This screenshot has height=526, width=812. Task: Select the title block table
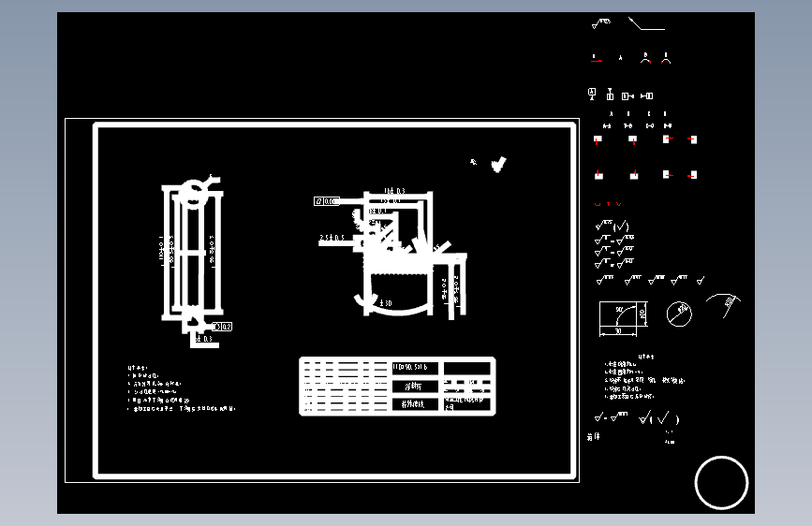[397, 387]
